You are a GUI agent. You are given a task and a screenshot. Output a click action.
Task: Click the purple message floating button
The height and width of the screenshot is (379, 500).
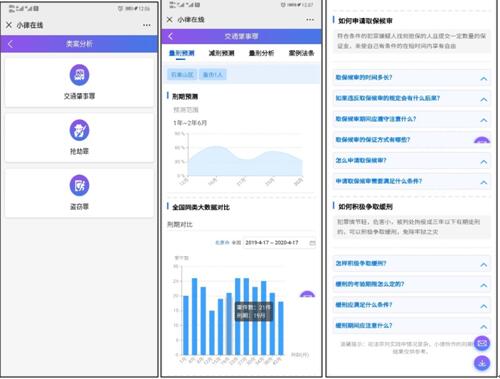[482, 343]
